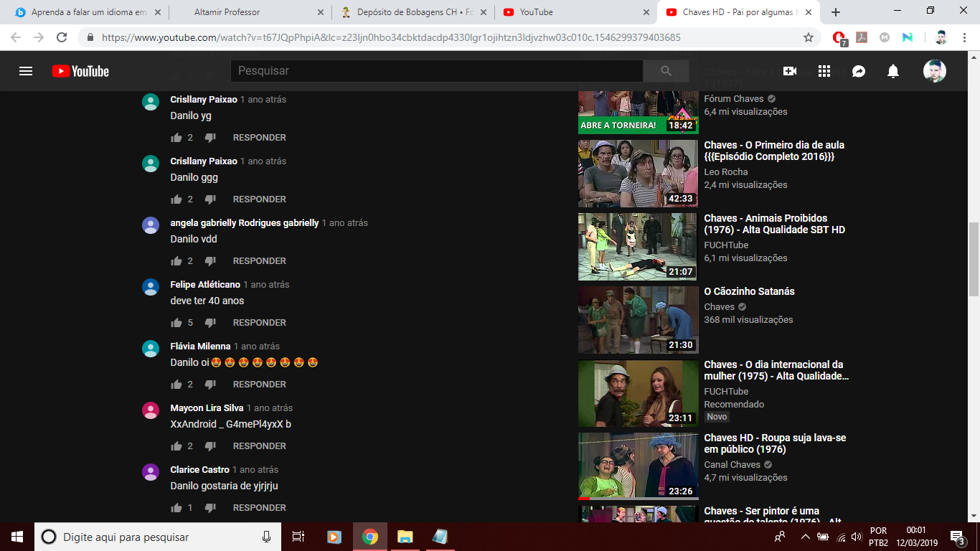
Task: Like Crisllany Paixao's "Danilo yg" comment
Action: [x=176, y=138]
